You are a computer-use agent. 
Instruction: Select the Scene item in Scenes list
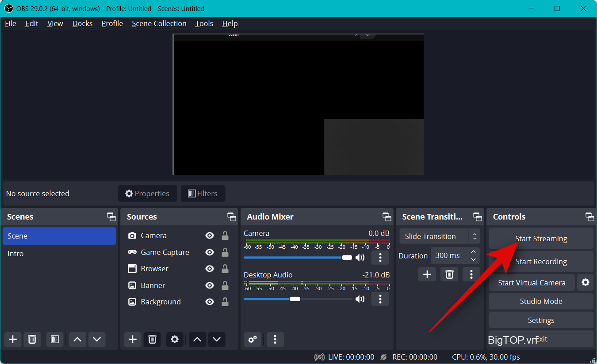(x=59, y=236)
